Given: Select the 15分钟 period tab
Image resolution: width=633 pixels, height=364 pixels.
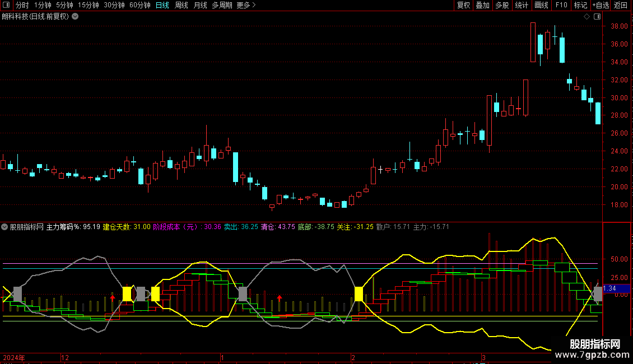Looking at the screenshot, I should [88, 5].
